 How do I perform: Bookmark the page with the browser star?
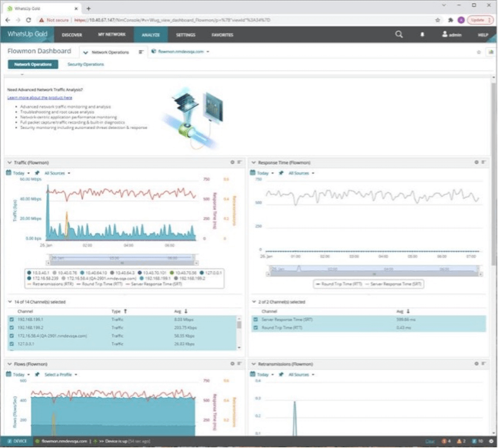438,20
